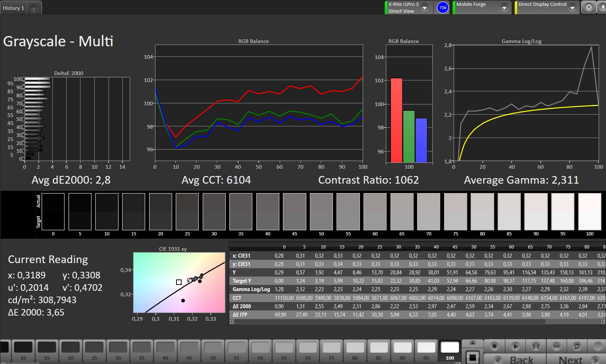Click the Next navigation button
The width and height of the screenshot is (606, 364).
(576, 360)
